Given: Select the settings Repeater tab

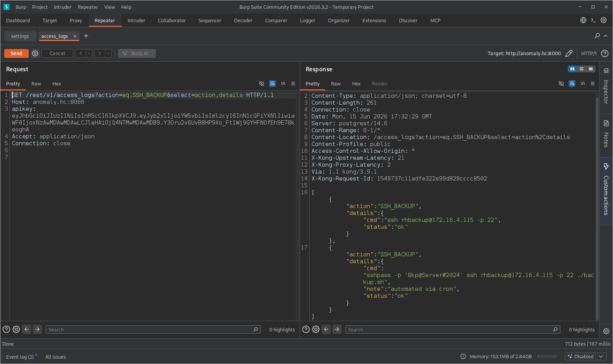Looking at the screenshot, I should coord(20,36).
